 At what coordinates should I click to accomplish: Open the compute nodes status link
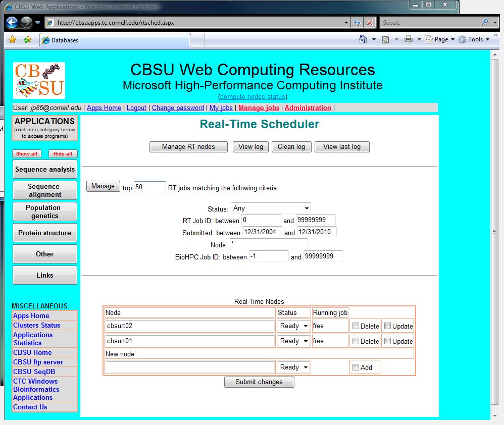pyautogui.click(x=253, y=96)
